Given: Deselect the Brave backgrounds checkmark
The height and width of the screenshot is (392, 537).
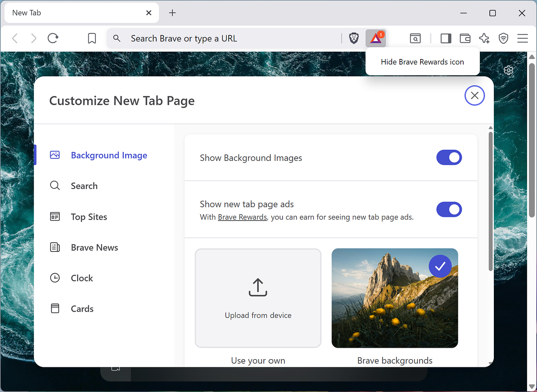Looking at the screenshot, I should (440, 266).
